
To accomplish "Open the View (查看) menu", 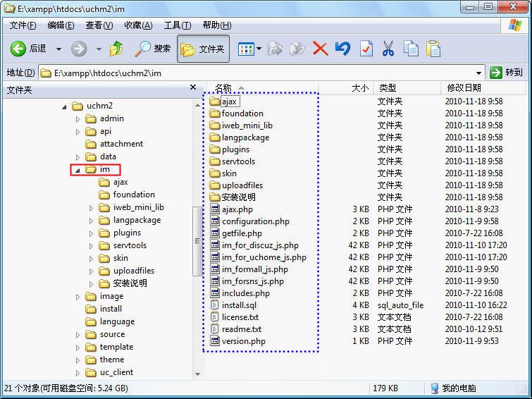I will pos(99,25).
